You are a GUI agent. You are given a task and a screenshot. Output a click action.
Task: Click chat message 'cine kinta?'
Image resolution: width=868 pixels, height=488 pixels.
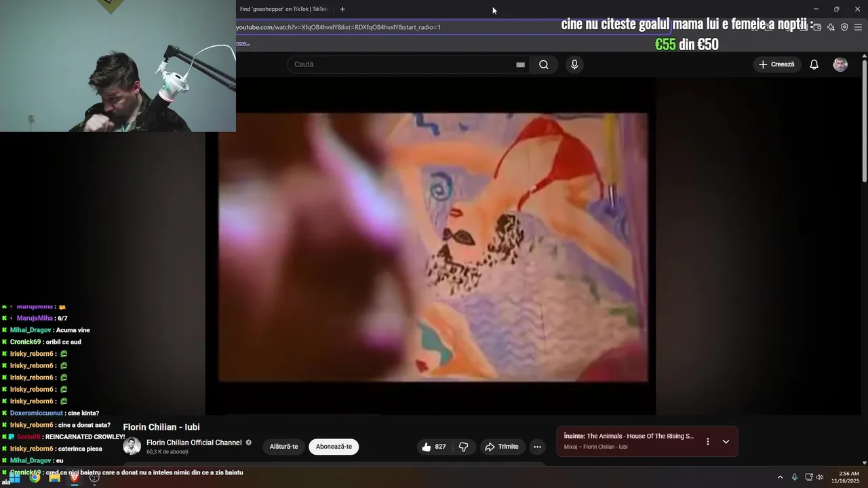pyautogui.click(x=83, y=413)
